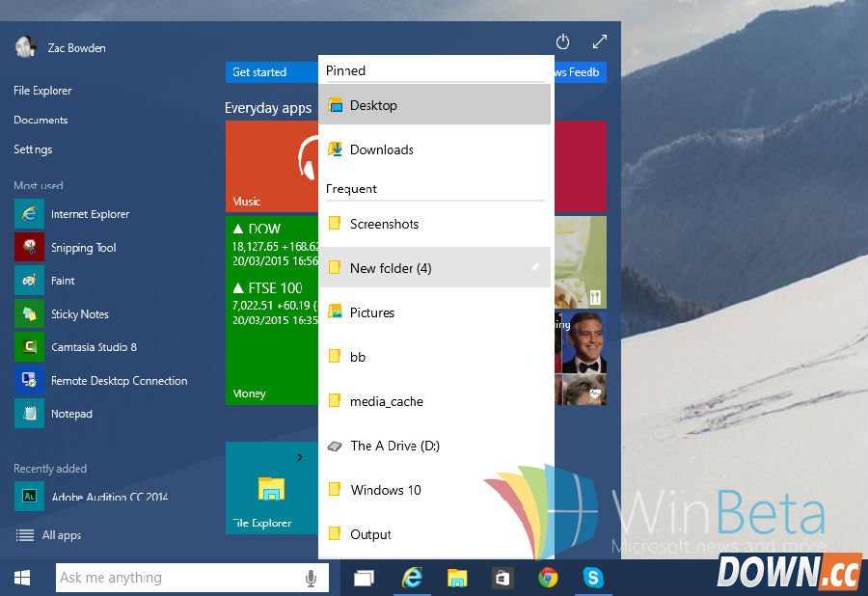Click the Chrome icon in taskbar
This screenshot has width=868, height=596.
(548, 578)
